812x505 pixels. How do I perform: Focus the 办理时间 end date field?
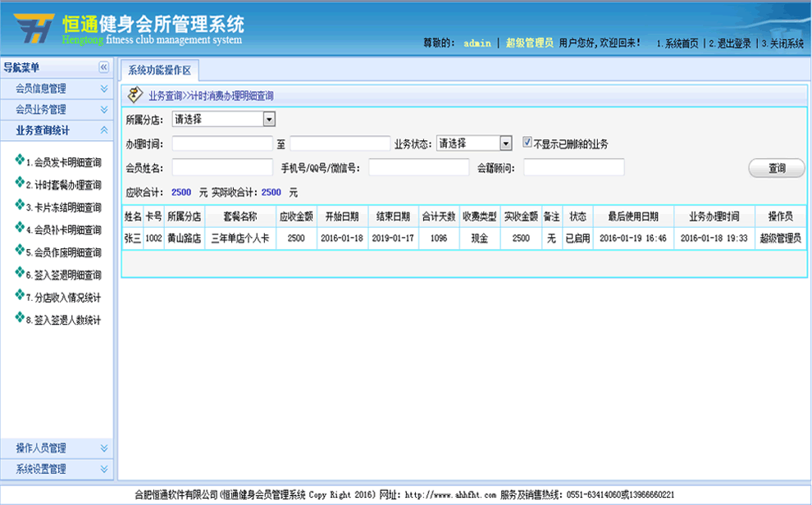point(340,143)
